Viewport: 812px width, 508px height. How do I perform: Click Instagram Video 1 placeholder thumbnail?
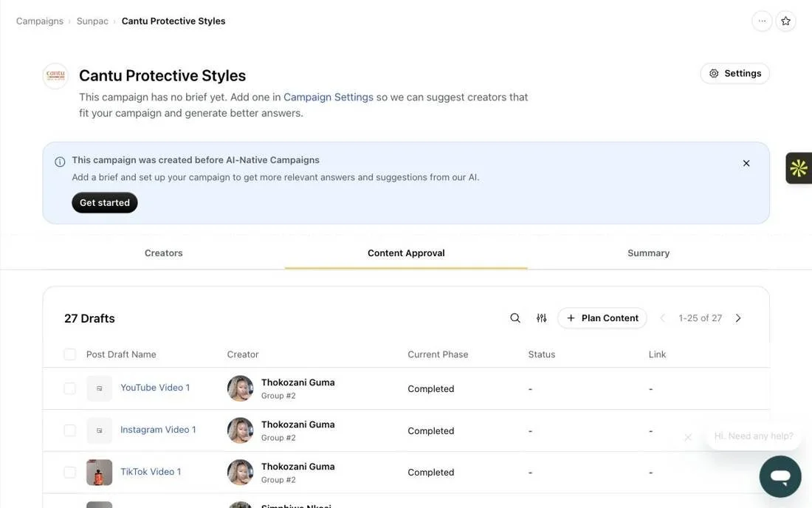coord(100,430)
